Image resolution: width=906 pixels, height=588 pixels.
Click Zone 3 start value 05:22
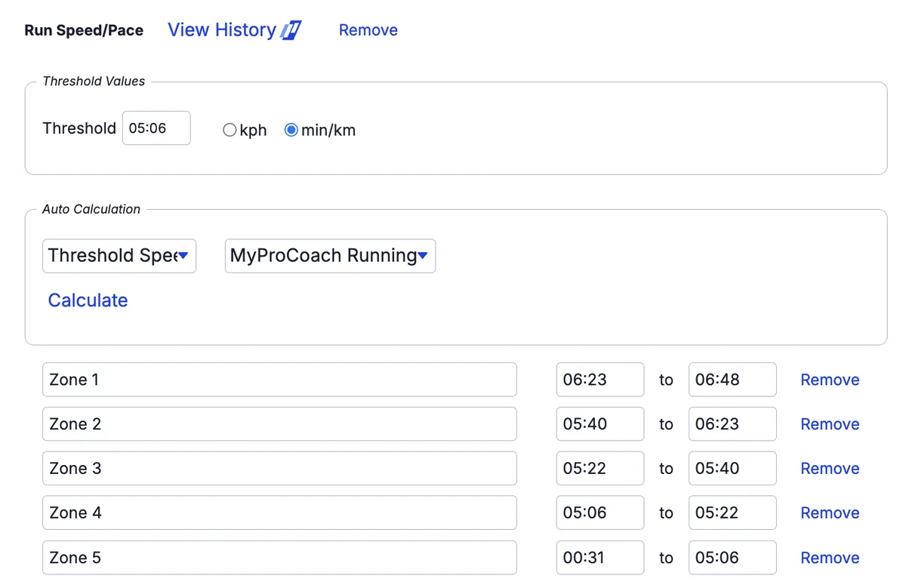pyautogui.click(x=600, y=469)
